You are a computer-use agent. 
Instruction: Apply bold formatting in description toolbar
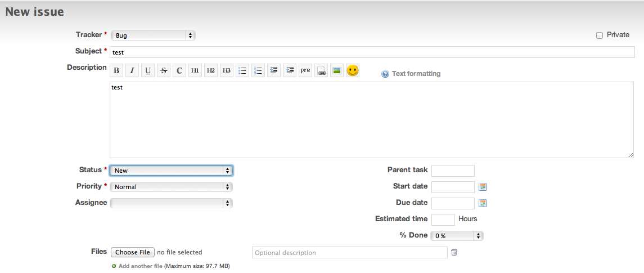[x=116, y=71]
